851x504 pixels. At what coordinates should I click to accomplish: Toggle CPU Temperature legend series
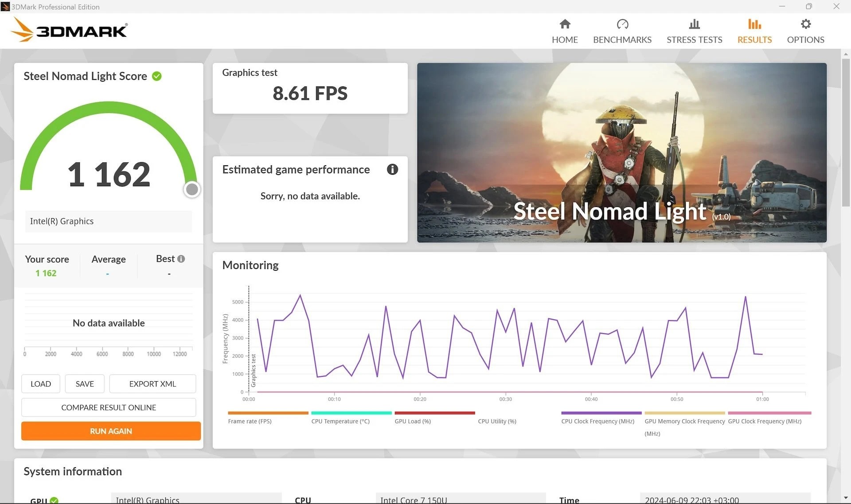[x=340, y=421]
